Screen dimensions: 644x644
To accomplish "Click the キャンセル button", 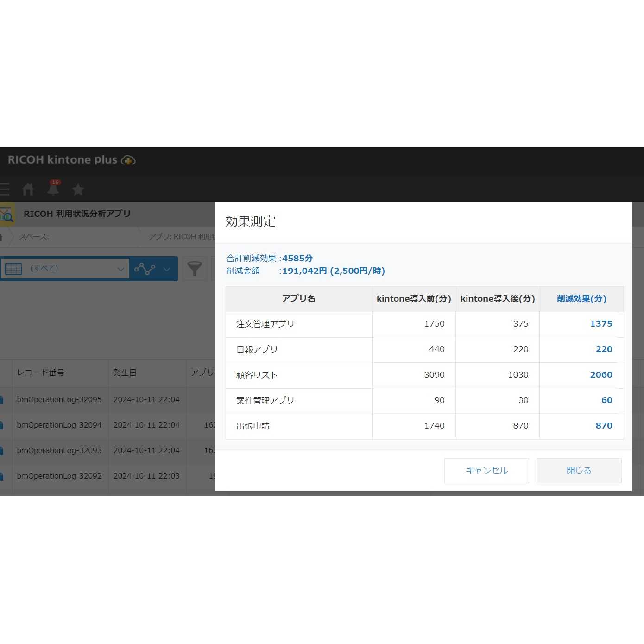I will pos(486,471).
